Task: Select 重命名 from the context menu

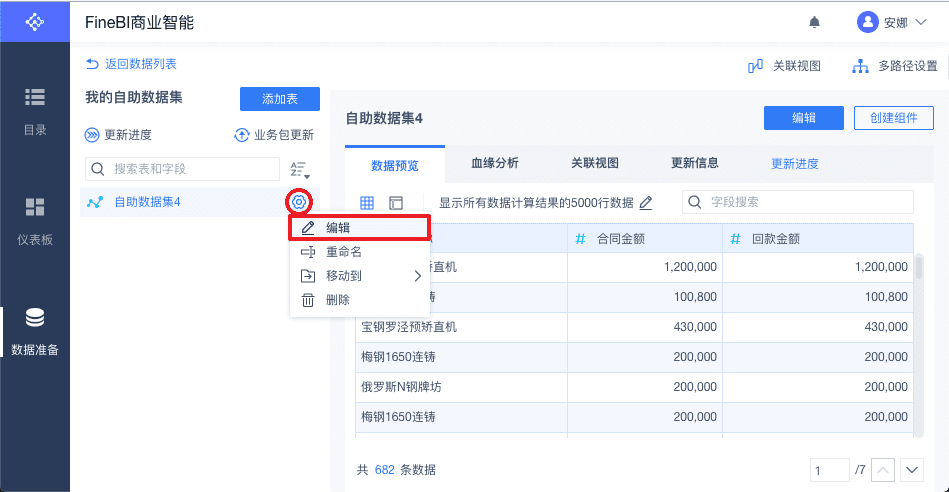Action: pyautogui.click(x=343, y=252)
